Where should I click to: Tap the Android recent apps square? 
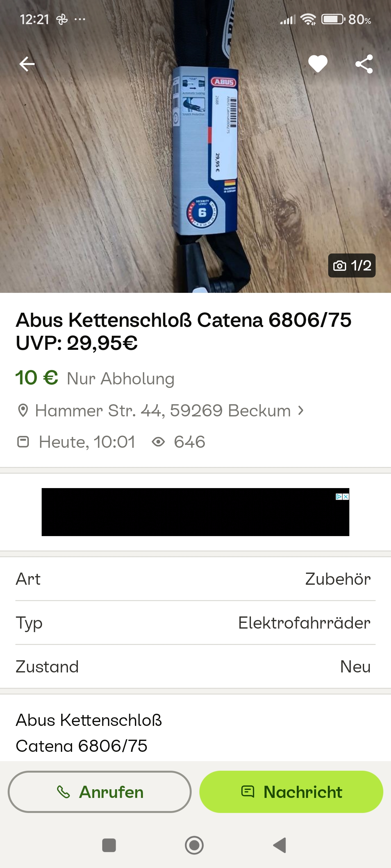coord(109,845)
